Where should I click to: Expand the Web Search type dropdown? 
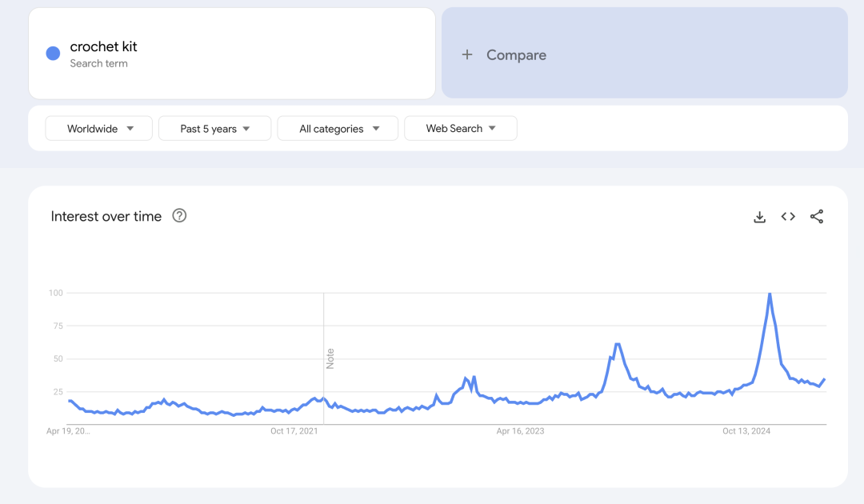pyautogui.click(x=460, y=129)
